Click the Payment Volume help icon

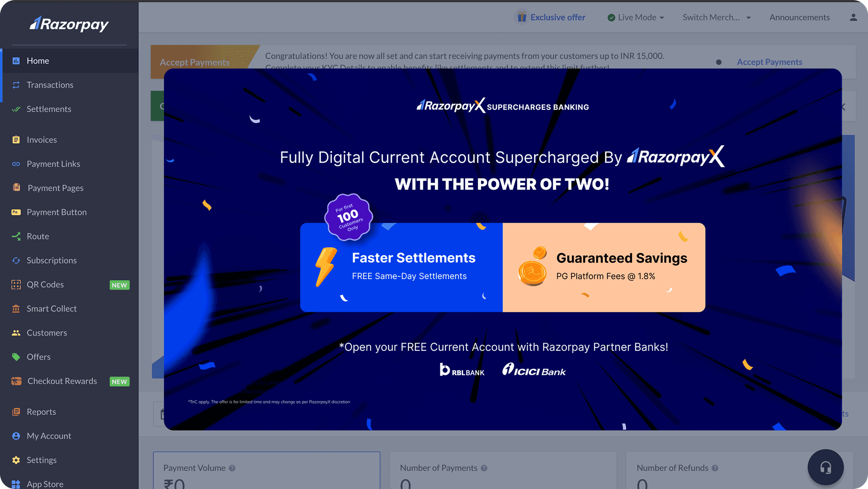pos(232,468)
